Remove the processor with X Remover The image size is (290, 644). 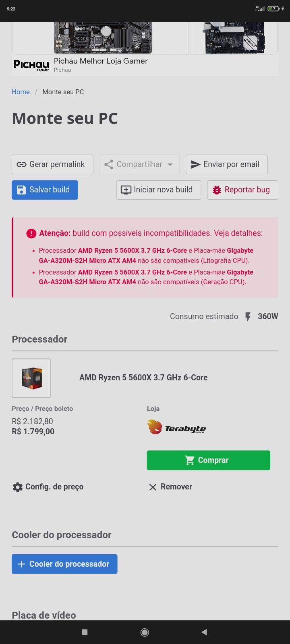170,487
